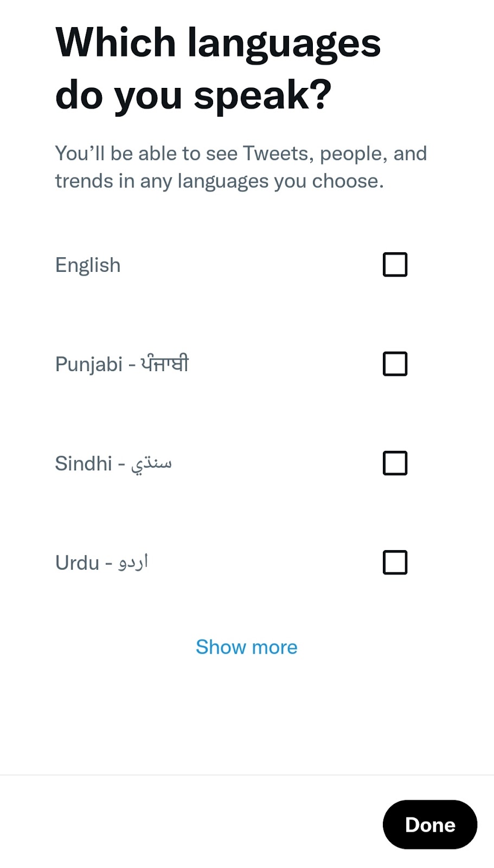
Task: Click the English language label
Action: [88, 266]
